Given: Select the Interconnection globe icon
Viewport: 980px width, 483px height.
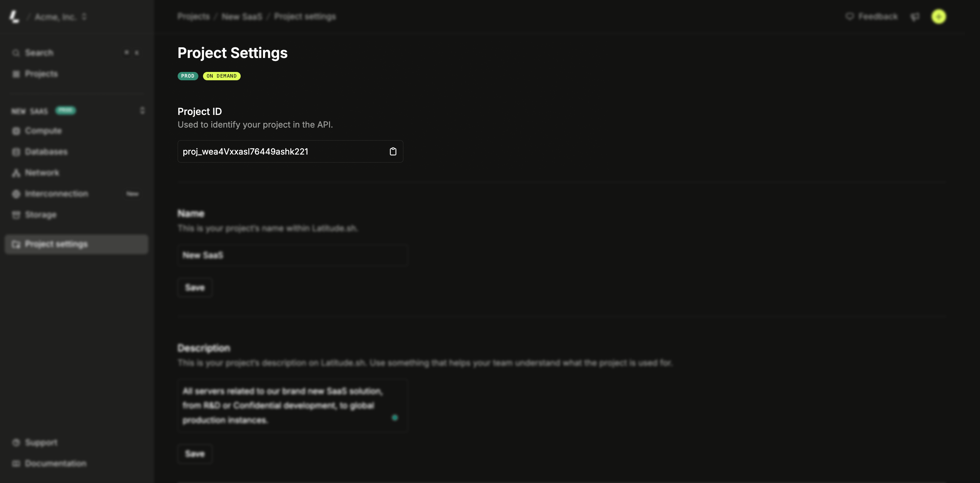Looking at the screenshot, I should click(x=16, y=194).
